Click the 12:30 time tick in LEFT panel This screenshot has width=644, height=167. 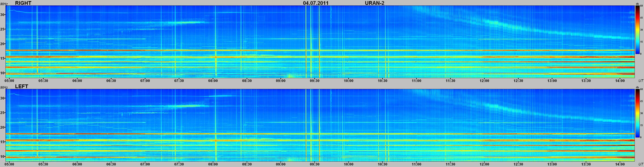[518, 164]
